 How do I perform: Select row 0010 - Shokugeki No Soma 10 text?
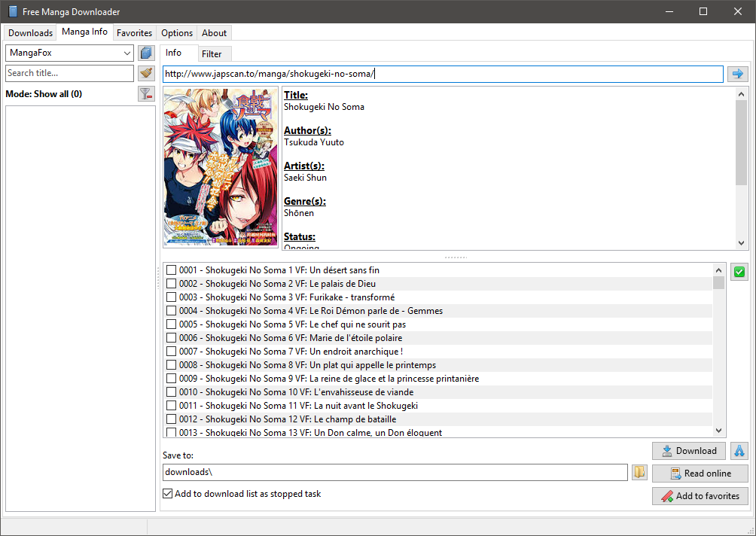pyautogui.click(x=297, y=392)
